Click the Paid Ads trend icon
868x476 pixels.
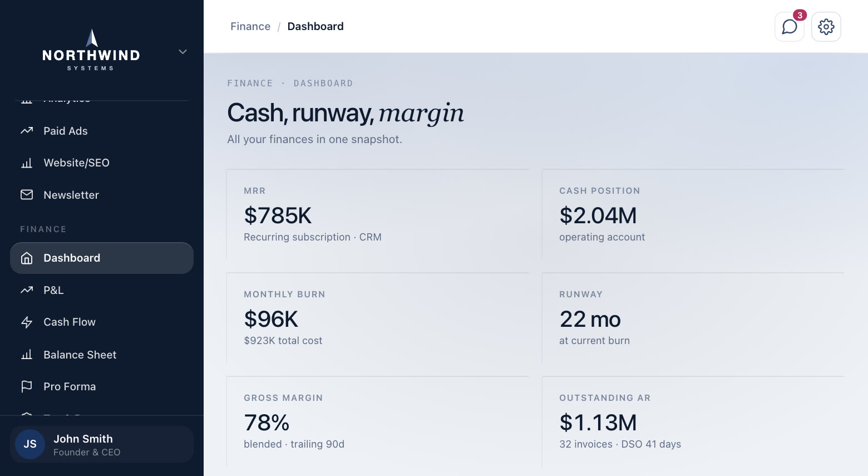[x=27, y=131]
